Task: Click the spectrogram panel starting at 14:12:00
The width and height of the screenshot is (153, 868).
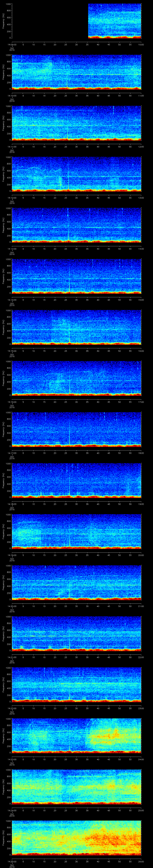Action: click(x=76, y=174)
